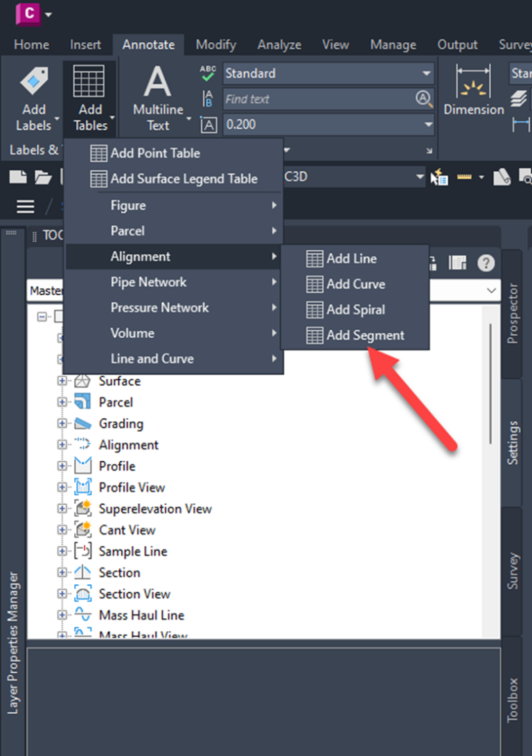Open the Master View dropdown chevron
Viewport: 532px width, 756px height.
491,291
